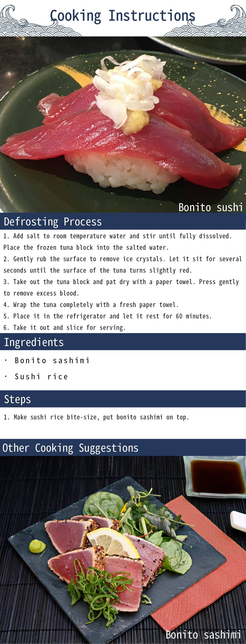The image size is (246, 644).
Task: Click the Bonito sashimi photo caption
Action: coord(203,635)
